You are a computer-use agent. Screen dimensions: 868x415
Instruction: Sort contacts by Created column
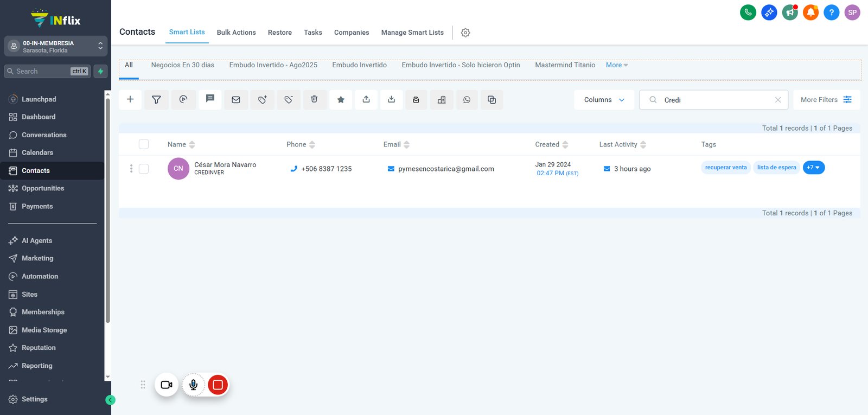[552, 144]
